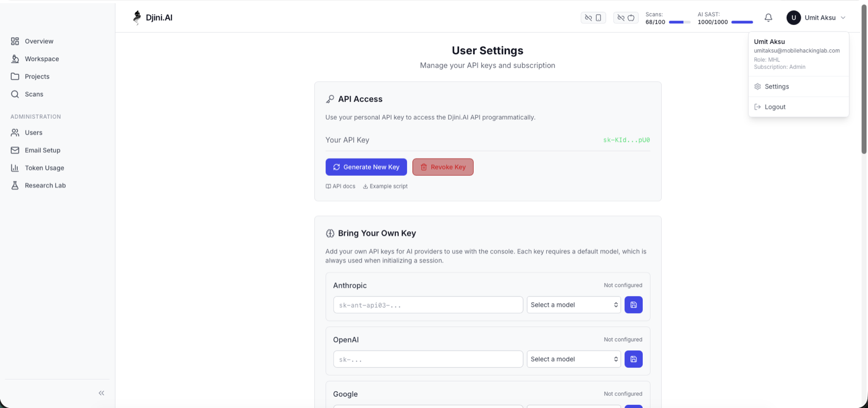Click the Projects folder icon
The width and height of the screenshot is (868, 408).
(x=15, y=76)
